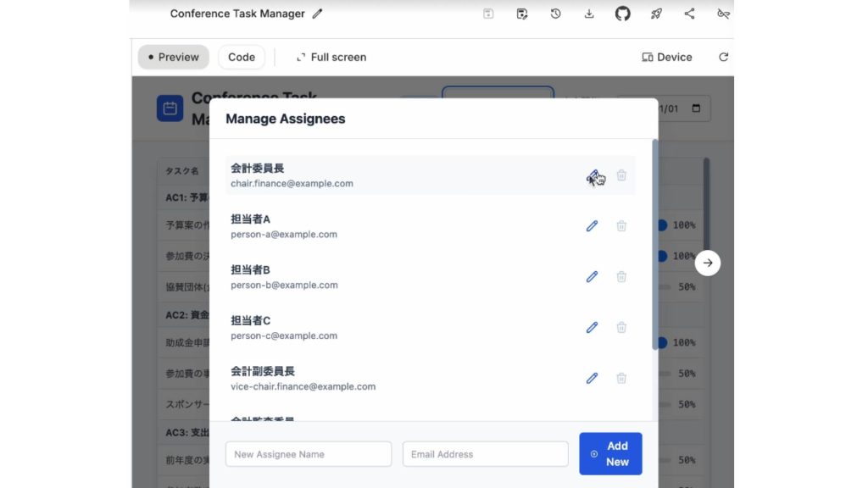This screenshot has width=868, height=488.
Task: Edit the 会計委員長 assignee entry
Action: pos(593,176)
